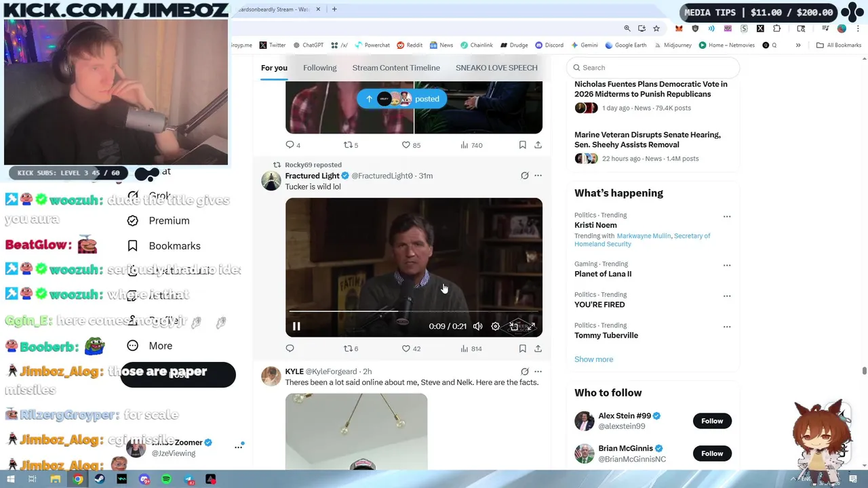The width and height of the screenshot is (868, 488).
Task: Switch to For you tab
Action: [x=274, y=68]
